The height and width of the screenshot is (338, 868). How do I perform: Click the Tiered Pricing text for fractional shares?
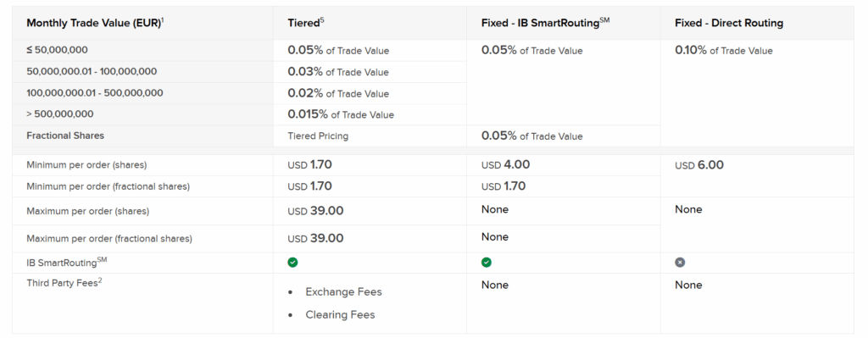coord(318,136)
